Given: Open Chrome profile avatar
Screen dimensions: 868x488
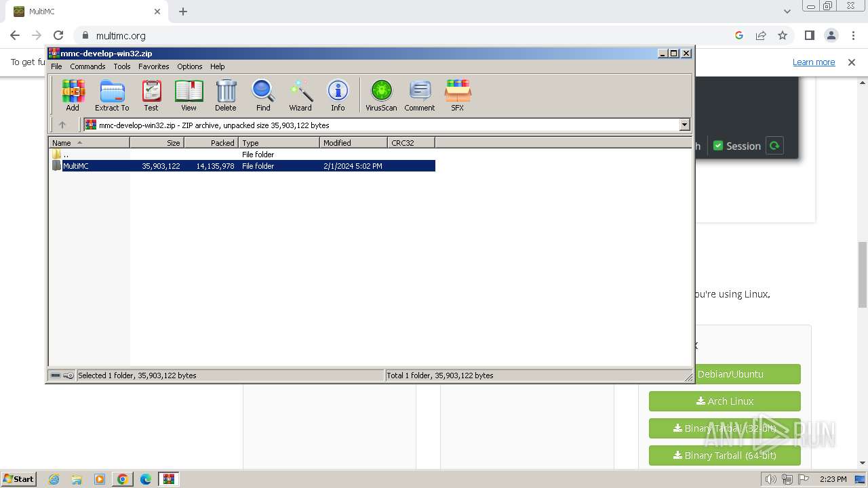Looking at the screenshot, I should tap(831, 35).
